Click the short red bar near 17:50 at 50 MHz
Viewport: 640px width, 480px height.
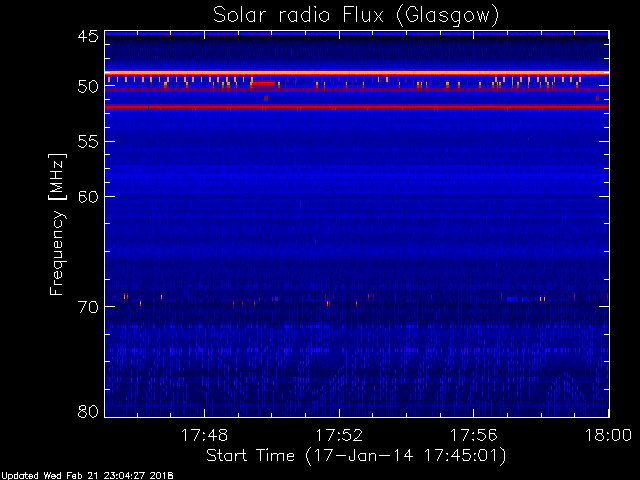263,84
